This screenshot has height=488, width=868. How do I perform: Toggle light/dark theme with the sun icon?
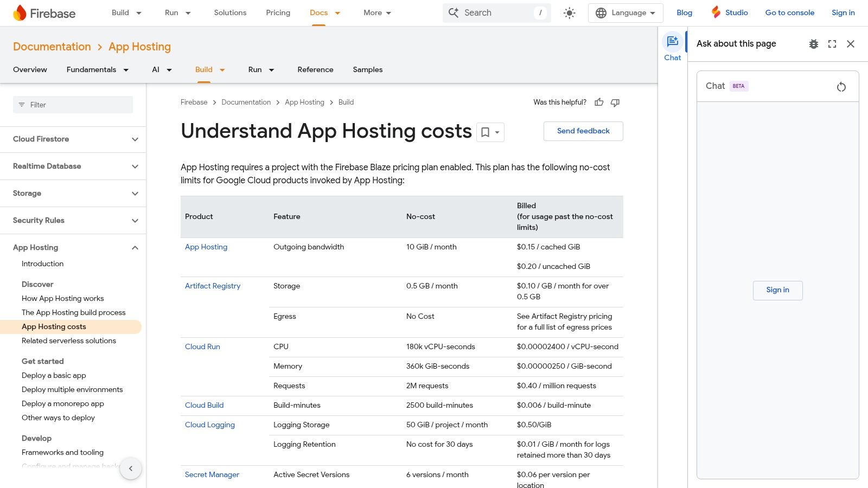tap(569, 12)
